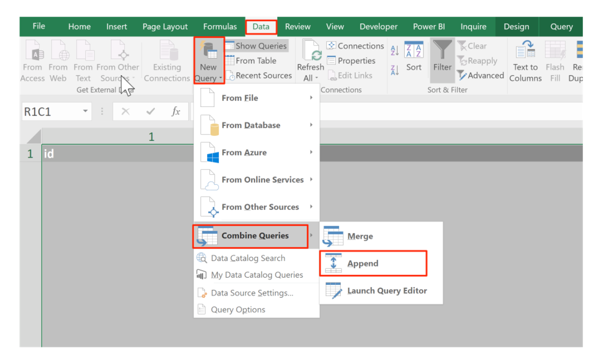
Task: Open the Design contextual tab
Action: (516, 27)
